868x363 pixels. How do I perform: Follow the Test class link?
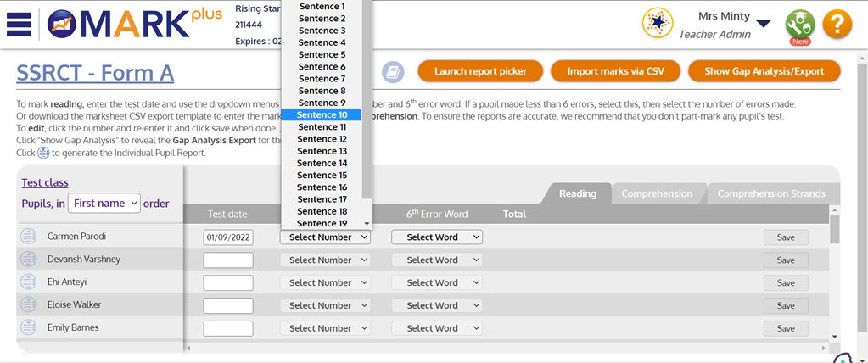pos(44,182)
